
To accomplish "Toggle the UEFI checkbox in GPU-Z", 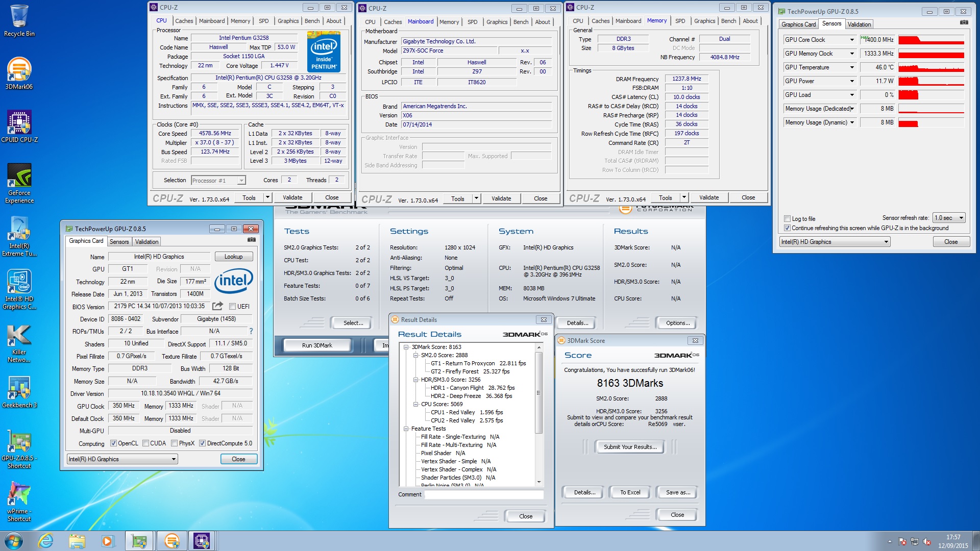I will pos(232,307).
